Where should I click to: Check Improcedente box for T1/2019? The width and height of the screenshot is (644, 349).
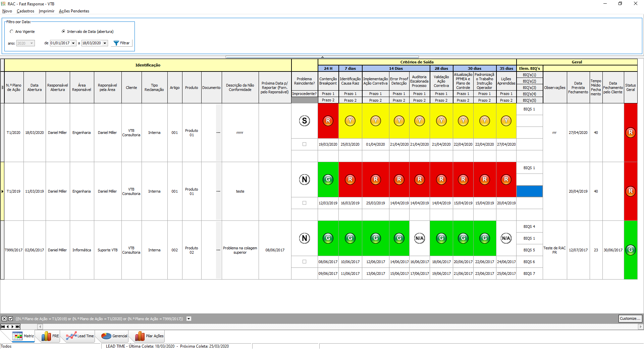point(305,203)
